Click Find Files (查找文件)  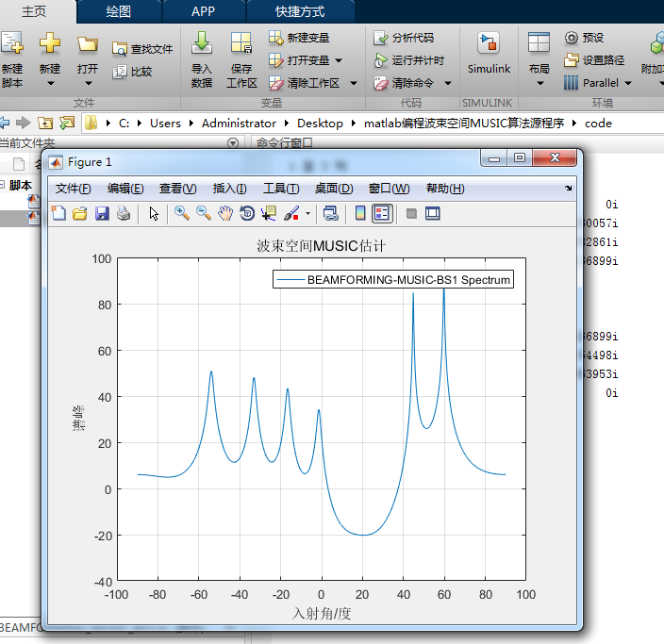[x=142, y=49]
